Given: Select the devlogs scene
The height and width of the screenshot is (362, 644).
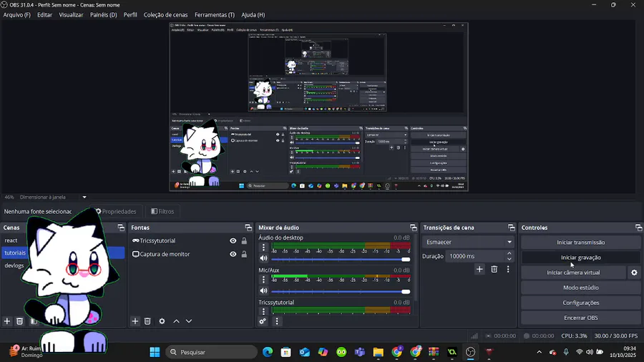Looking at the screenshot, I should pyautogui.click(x=14, y=265).
